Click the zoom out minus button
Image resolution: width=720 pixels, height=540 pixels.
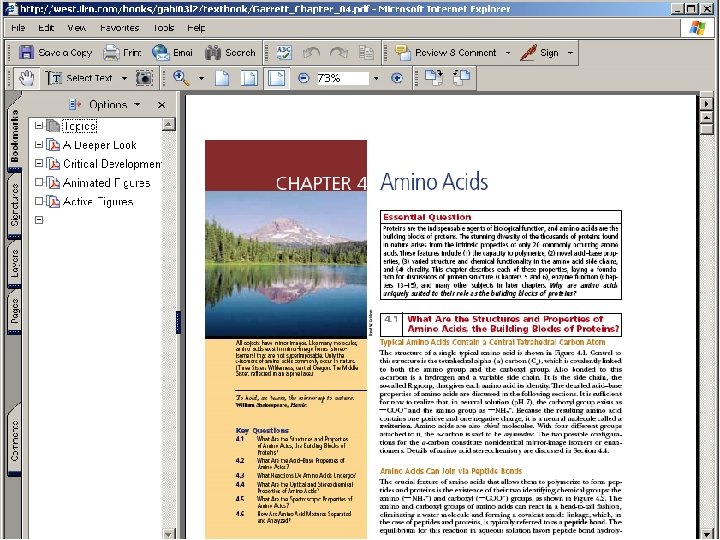304,79
